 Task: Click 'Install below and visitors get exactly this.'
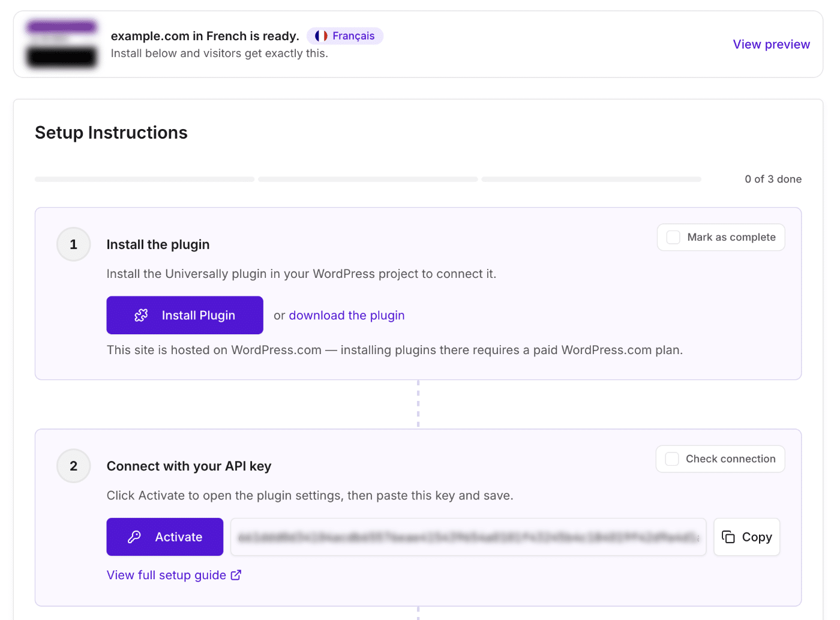220,53
